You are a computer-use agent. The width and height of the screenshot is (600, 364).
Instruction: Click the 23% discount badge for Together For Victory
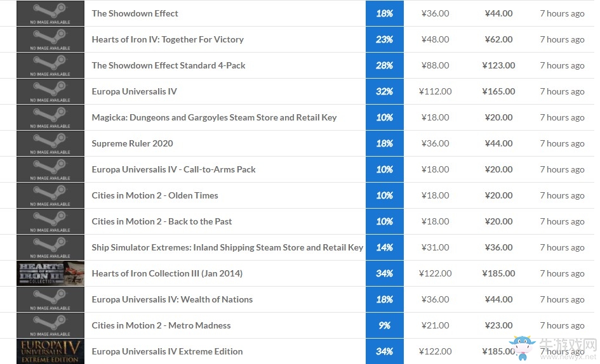click(x=385, y=39)
